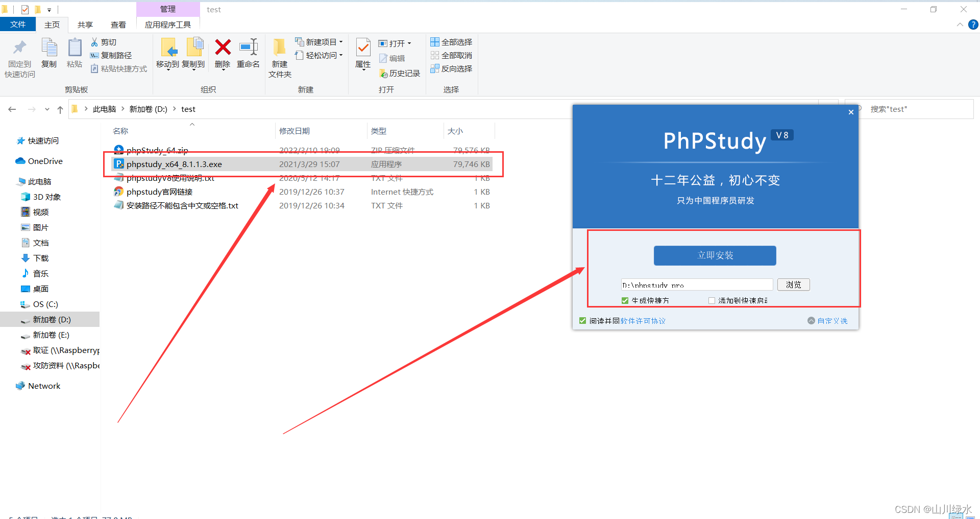Click the red Delete (删除) icon
This screenshot has width=980, height=519.
pos(223,47)
